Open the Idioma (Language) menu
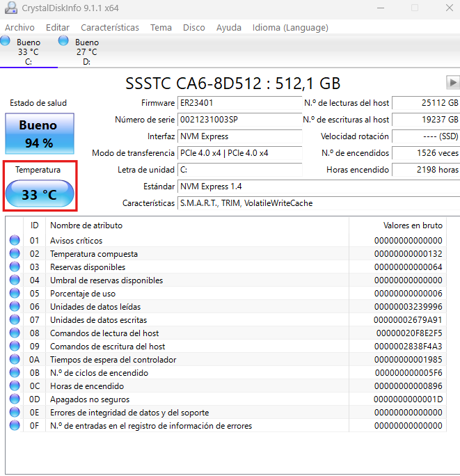The height and width of the screenshot is (476, 460). (x=290, y=28)
